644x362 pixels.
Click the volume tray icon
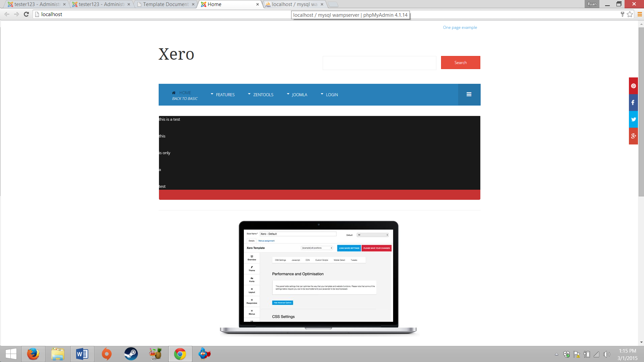(606, 354)
